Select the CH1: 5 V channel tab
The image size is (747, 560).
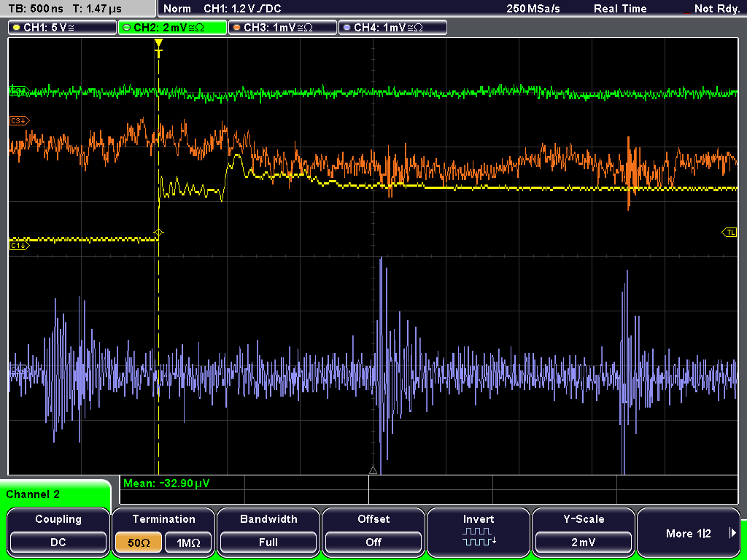pos(63,27)
